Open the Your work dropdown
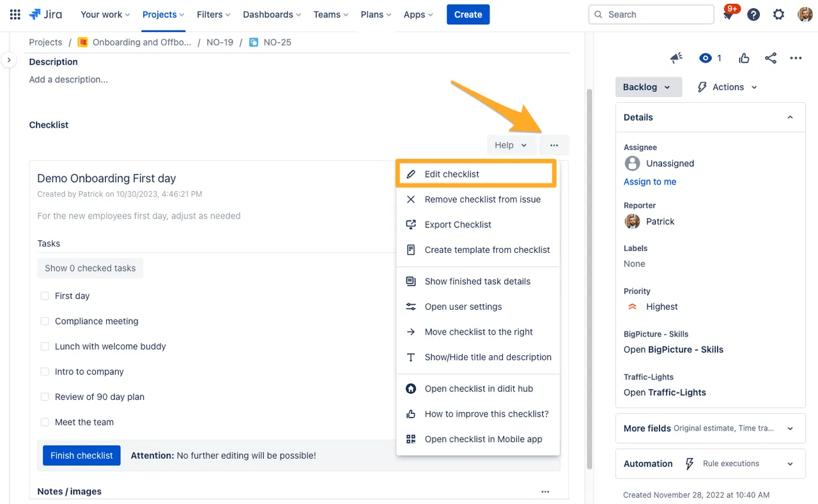 coord(105,14)
